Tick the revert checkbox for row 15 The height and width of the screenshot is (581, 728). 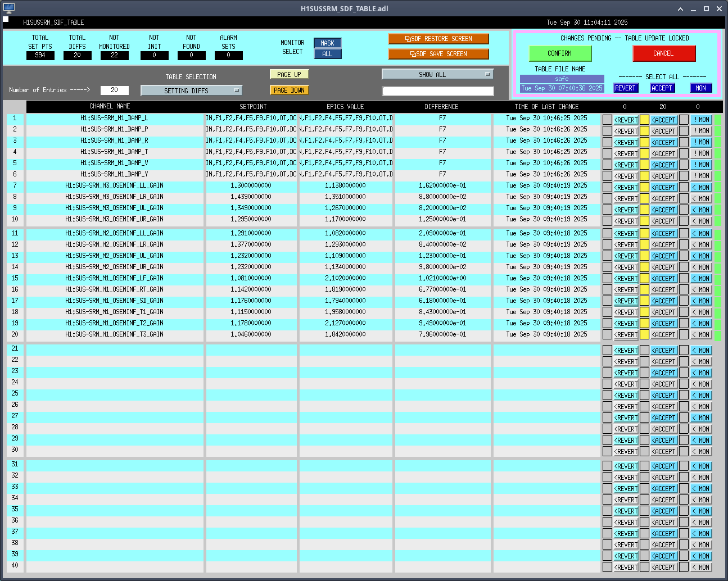(x=607, y=278)
